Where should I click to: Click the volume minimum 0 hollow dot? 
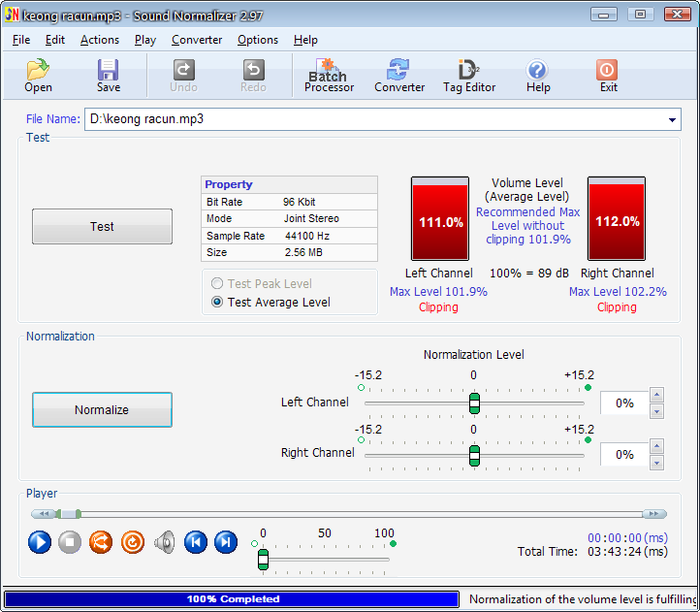(254, 544)
